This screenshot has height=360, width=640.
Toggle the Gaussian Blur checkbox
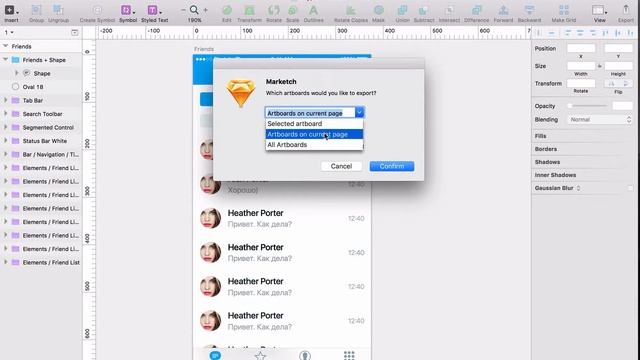pyautogui.click(x=630, y=188)
